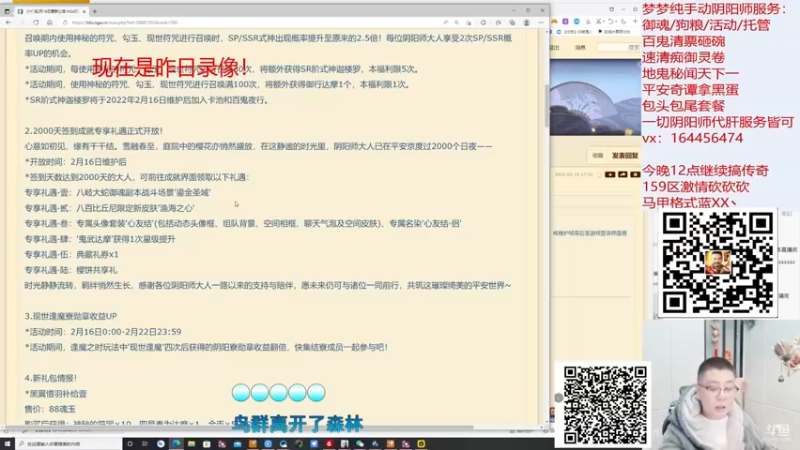Open Edge collections icon
Image resolution: width=800 pixels, height=450 pixels.
pyautogui.click(x=512, y=22)
